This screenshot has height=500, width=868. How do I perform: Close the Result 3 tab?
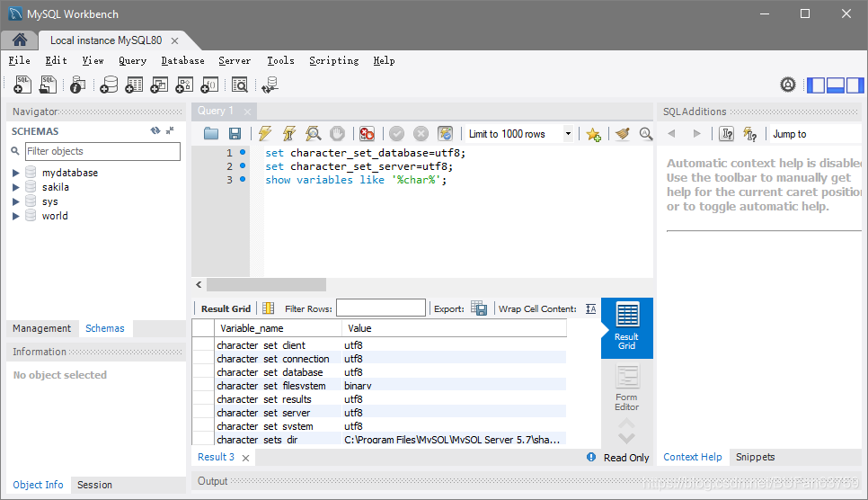pyautogui.click(x=246, y=458)
